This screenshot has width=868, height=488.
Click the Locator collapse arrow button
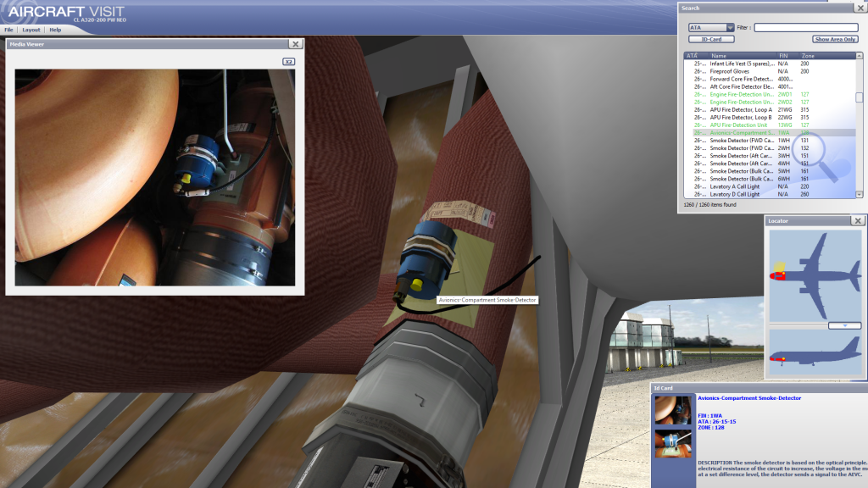[x=845, y=326]
